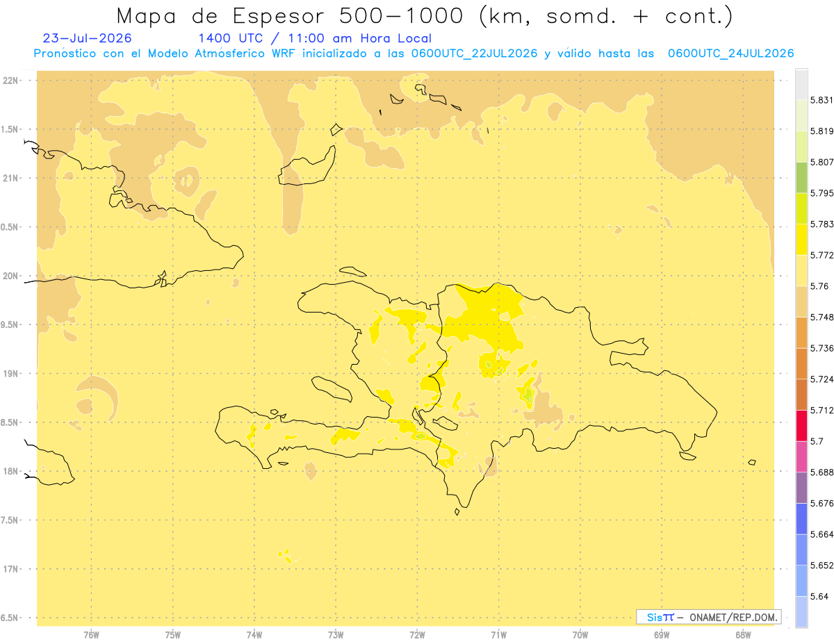Pick the blue swatch between 5.664 and 5.676
Image resolution: width=834 pixels, height=644 pixels.
801,519
